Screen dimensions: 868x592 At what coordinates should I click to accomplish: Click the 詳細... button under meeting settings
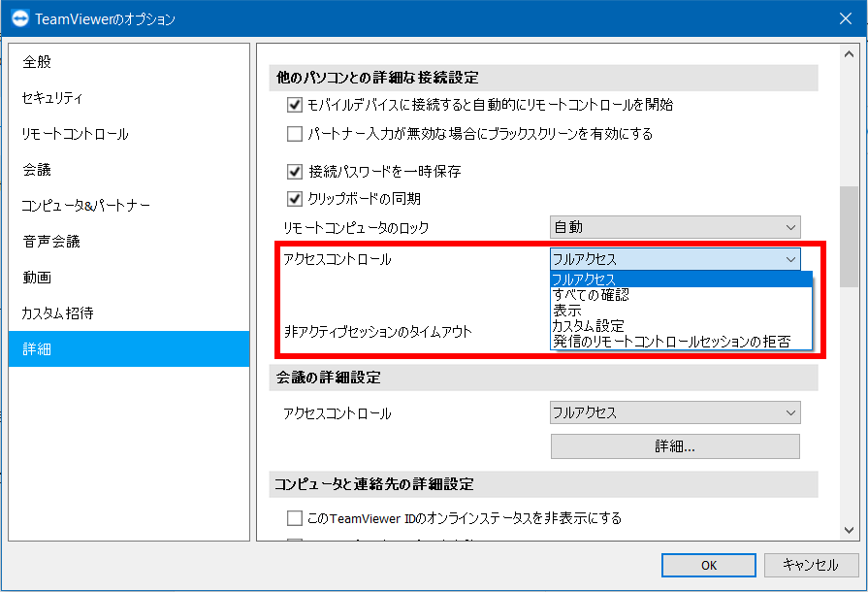coord(675,446)
